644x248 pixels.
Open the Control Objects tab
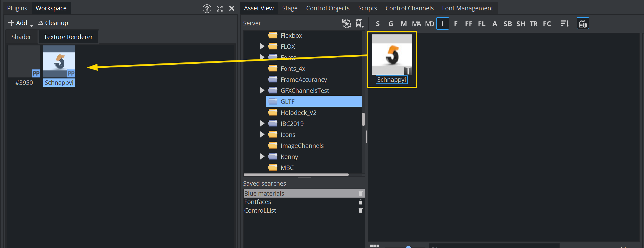[328, 8]
